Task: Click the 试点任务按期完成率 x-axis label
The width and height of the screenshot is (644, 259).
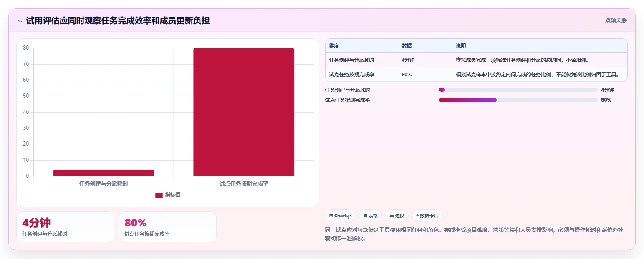Action: tap(244, 183)
